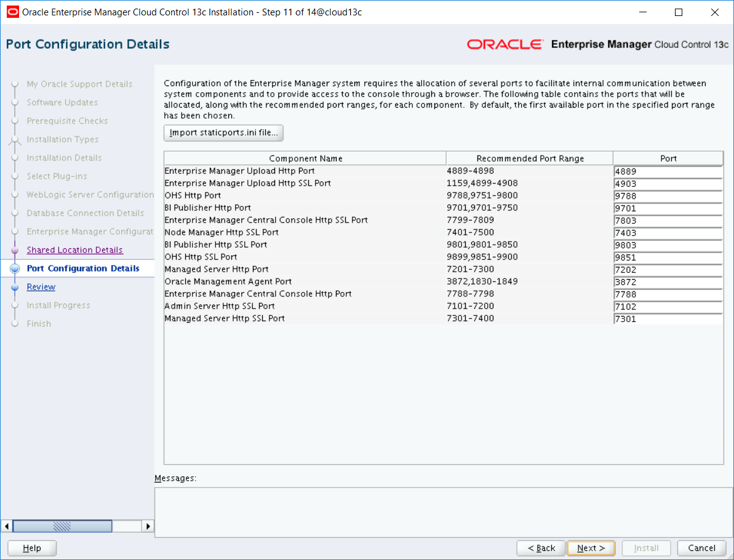Screen dimensions: 734x560
Task: Edit Admin Server Http SSL Port field 7102
Action: (668, 307)
